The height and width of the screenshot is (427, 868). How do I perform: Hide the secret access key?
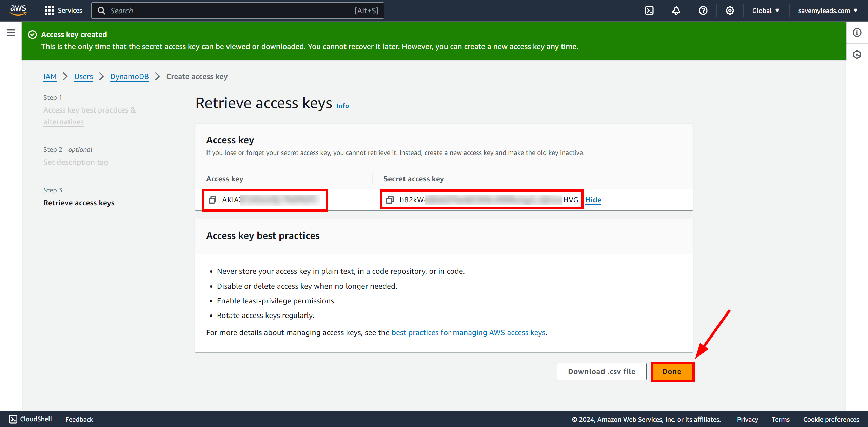tap(593, 200)
